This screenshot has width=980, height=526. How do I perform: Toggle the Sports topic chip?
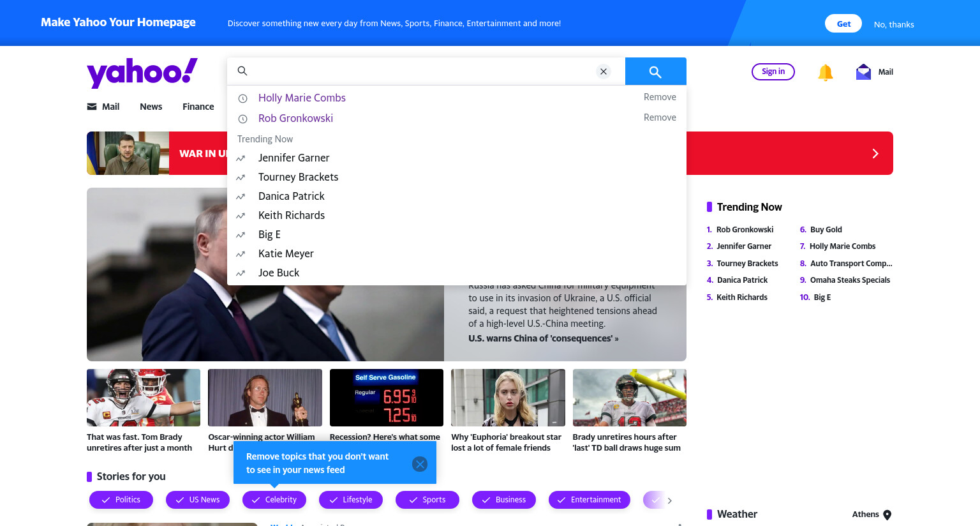point(427,500)
